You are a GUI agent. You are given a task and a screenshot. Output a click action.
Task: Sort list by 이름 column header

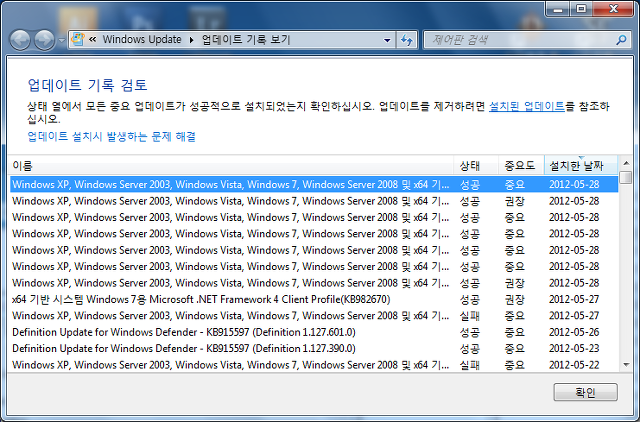point(231,165)
